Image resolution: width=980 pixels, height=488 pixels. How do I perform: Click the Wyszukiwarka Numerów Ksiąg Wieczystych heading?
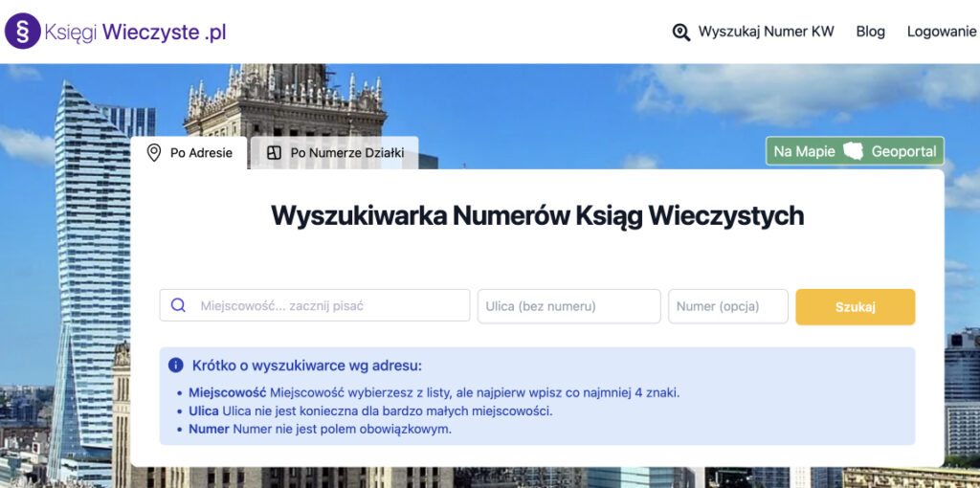pos(537,215)
